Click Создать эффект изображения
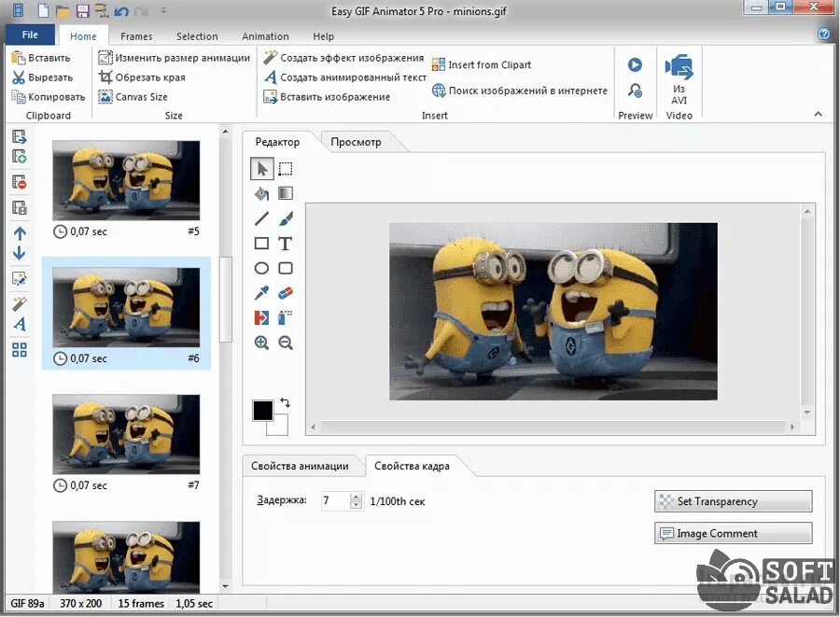This screenshot has width=840, height=617. click(343, 58)
